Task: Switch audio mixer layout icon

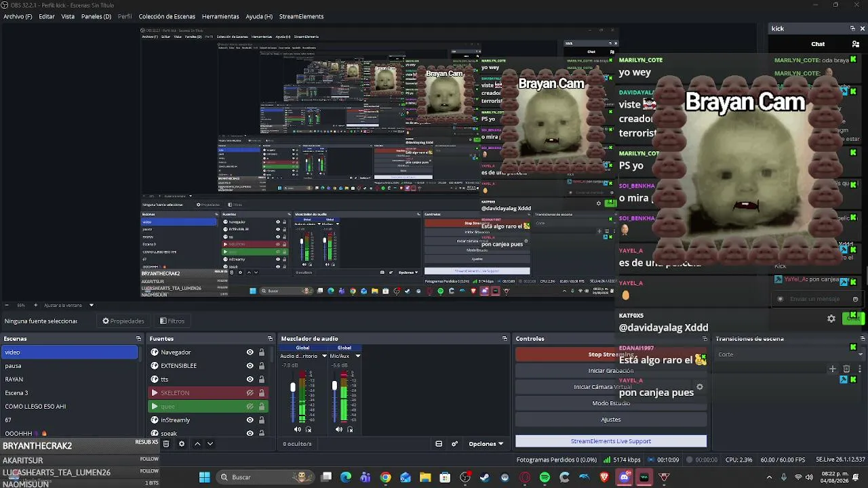Action: (439, 444)
